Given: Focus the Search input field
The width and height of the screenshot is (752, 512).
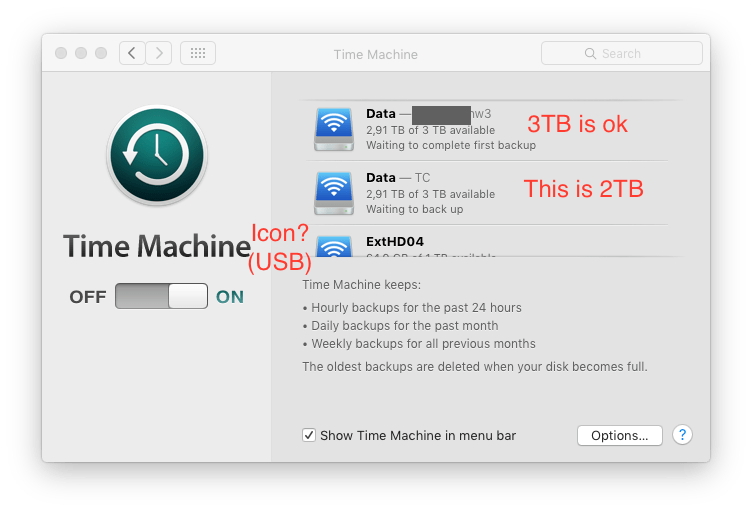Looking at the screenshot, I should point(622,53).
